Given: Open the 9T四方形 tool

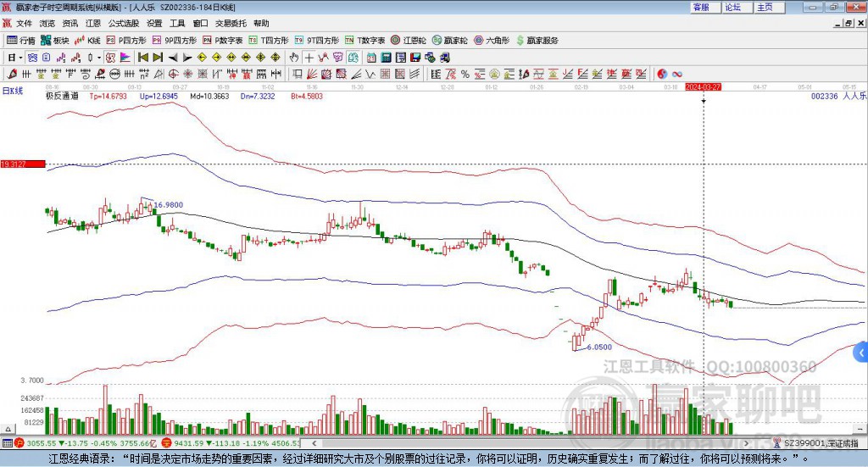Looking at the screenshot, I should click(x=317, y=41).
